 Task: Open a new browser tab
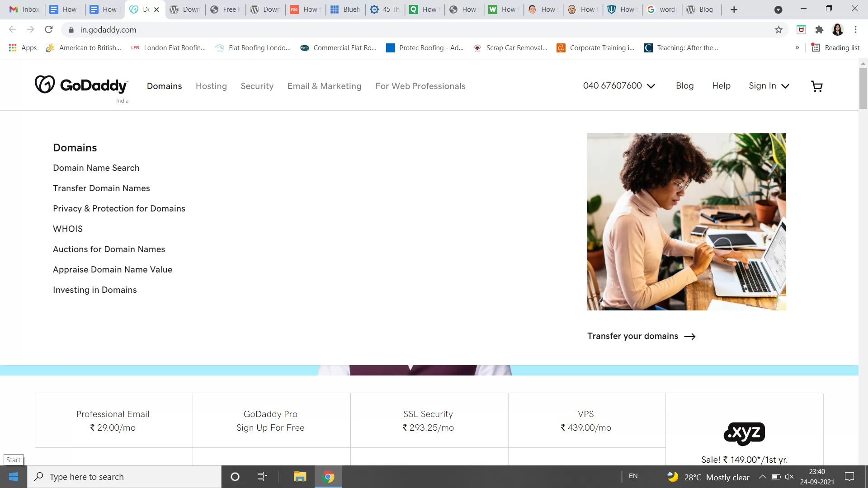coord(734,9)
